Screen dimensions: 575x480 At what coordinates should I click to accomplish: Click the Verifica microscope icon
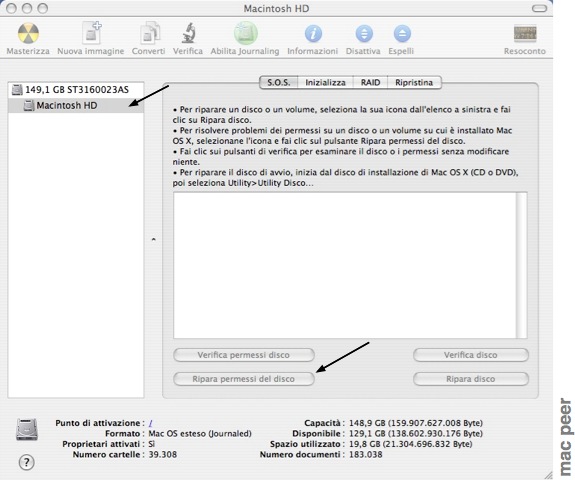click(x=188, y=33)
